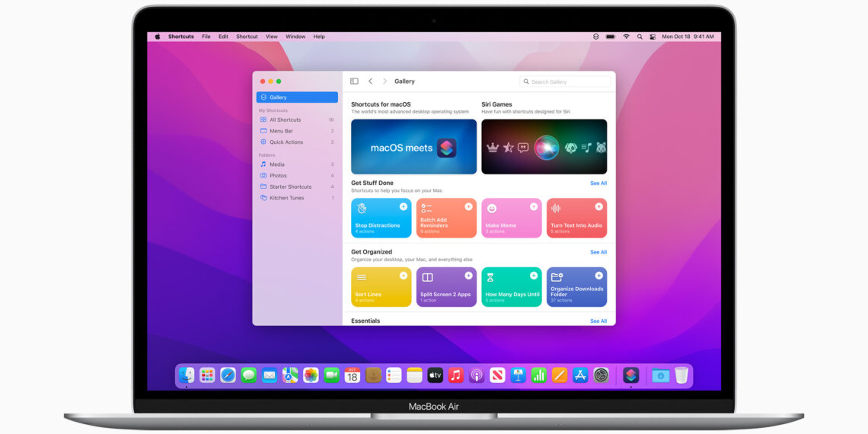Open the File menu

click(206, 37)
